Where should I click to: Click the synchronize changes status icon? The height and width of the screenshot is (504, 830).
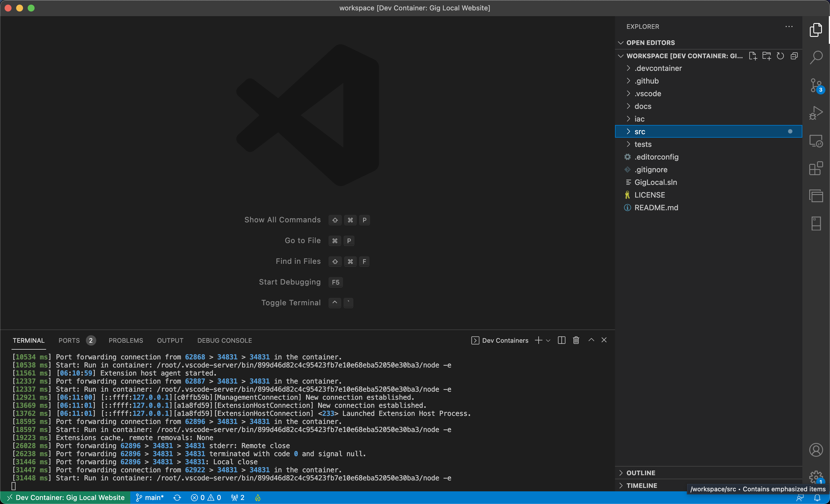pos(177,498)
